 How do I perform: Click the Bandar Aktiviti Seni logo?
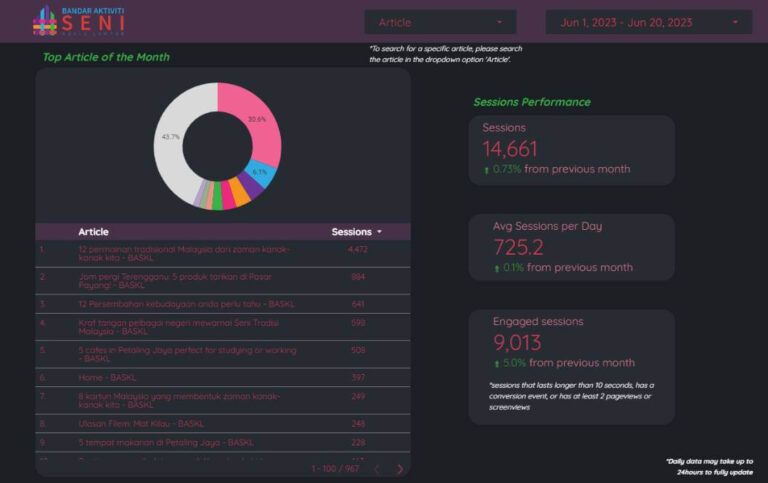tap(80, 21)
